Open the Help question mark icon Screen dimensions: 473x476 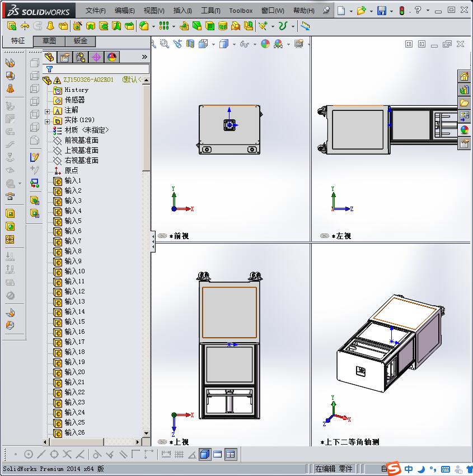[x=418, y=10]
